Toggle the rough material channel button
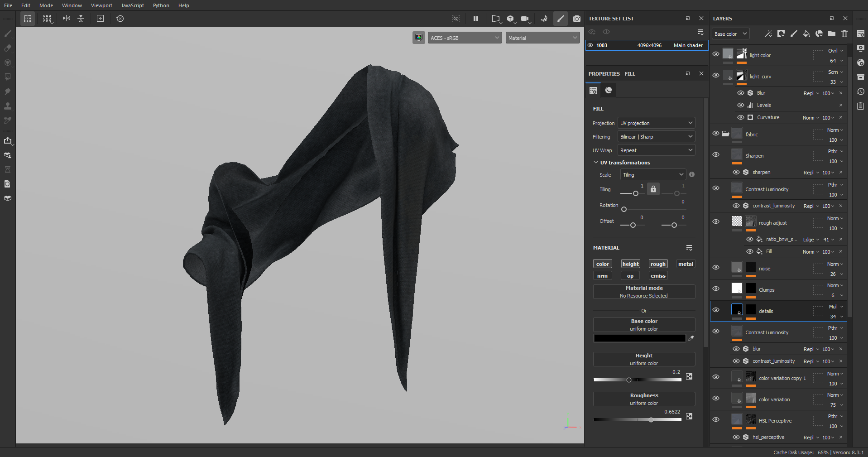Screen dimensions: 868x457 coord(658,264)
